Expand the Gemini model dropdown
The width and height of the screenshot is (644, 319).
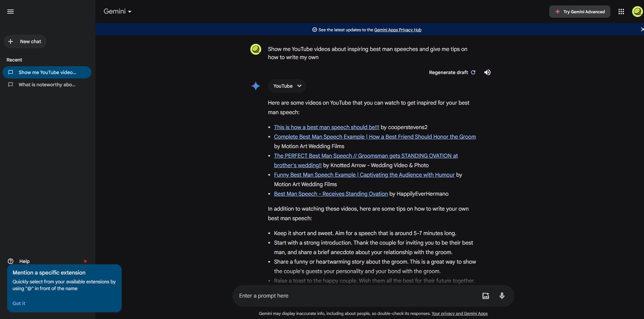pos(118,12)
